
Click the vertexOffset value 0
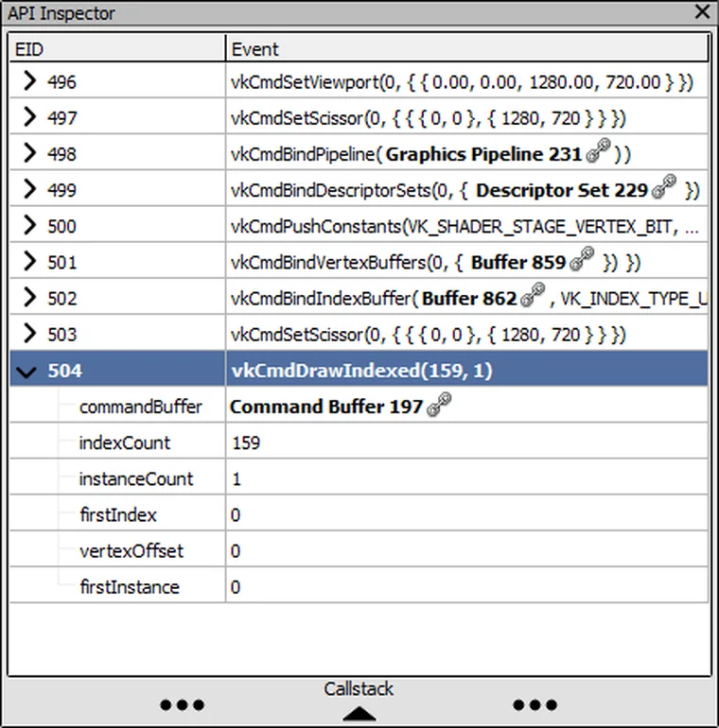tap(236, 551)
